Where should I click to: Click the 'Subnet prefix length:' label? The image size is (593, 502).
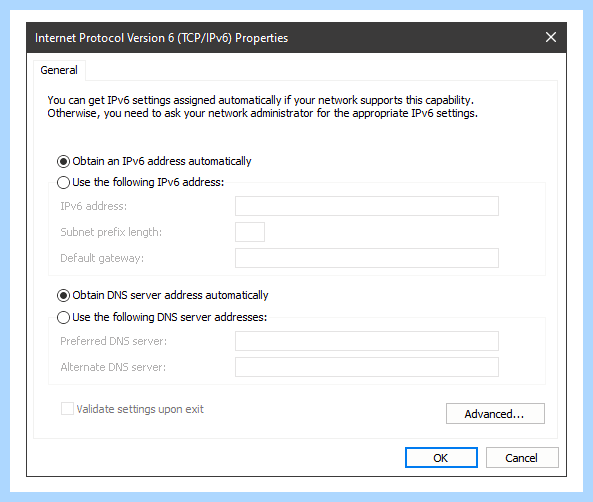coord(111,232)
